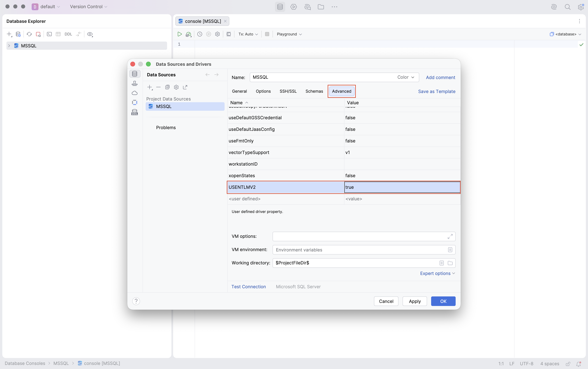
Task: Open the Playground resolve mode dropdown
Action: tap(289, 34)
